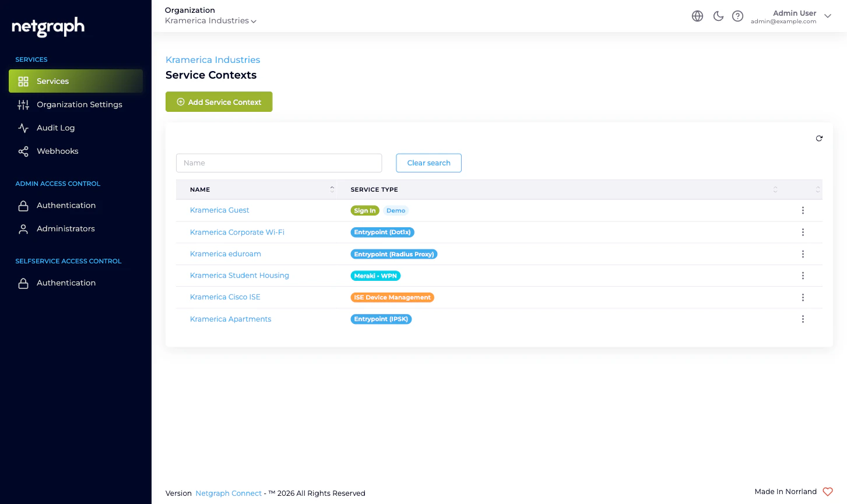This screenshot has height=504, width=847.
Task: Toggle sorting on the NAME column
Action: click(x=332, y=189)
